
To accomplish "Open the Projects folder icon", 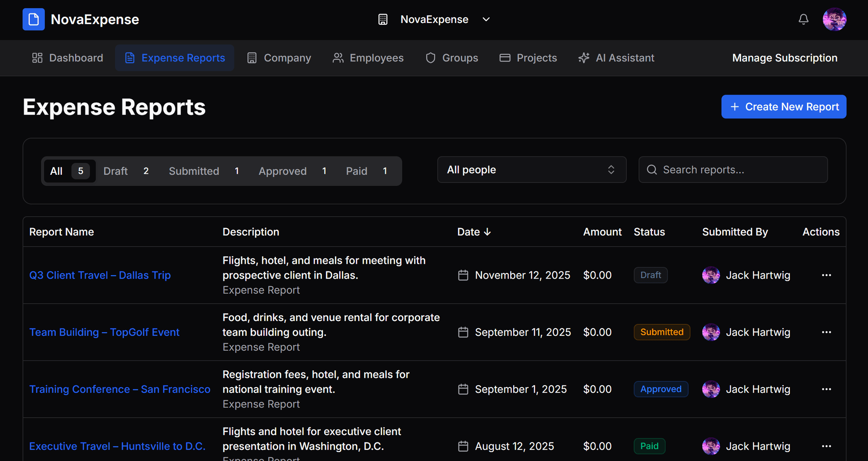I will 505,58.
